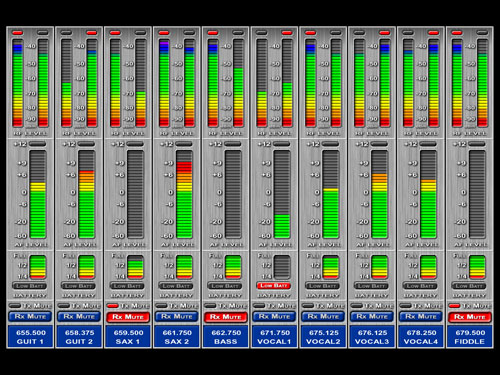The image size is (500, 375).
Task: Open the 678.250 VOCAL4 frequency label
Action: pyautogui.click(x=421, y=337)
